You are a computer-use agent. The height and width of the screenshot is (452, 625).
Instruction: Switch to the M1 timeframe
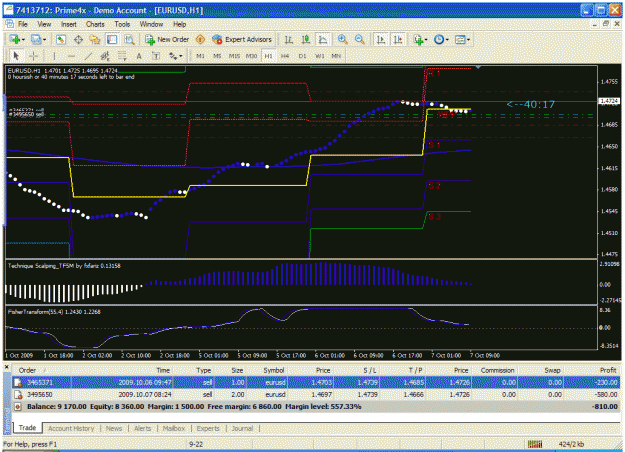pos(200,56)
